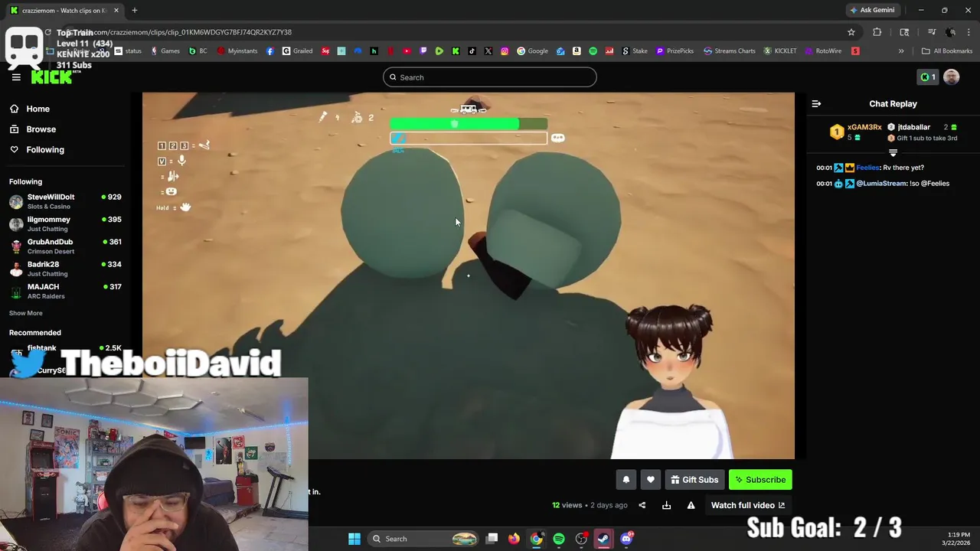Open GrubAndDub's channel

pos(65,246)
